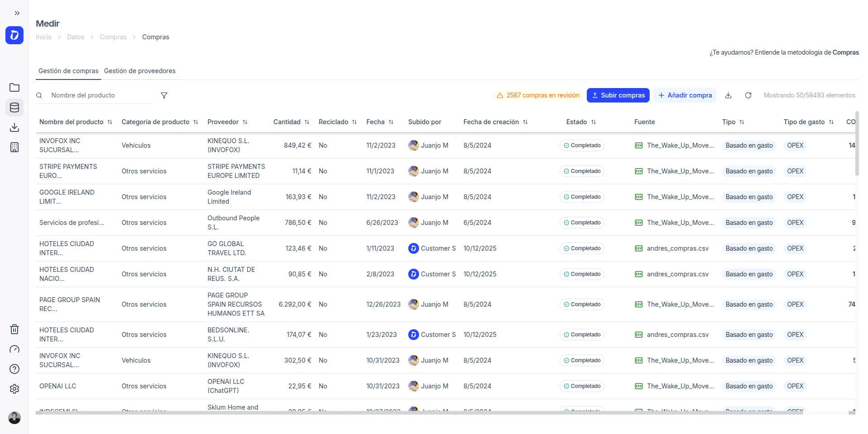Focus the Nombre del producto search field
Image resolution: width=868 pixels, height=434 pixels.
pos(99,95)
